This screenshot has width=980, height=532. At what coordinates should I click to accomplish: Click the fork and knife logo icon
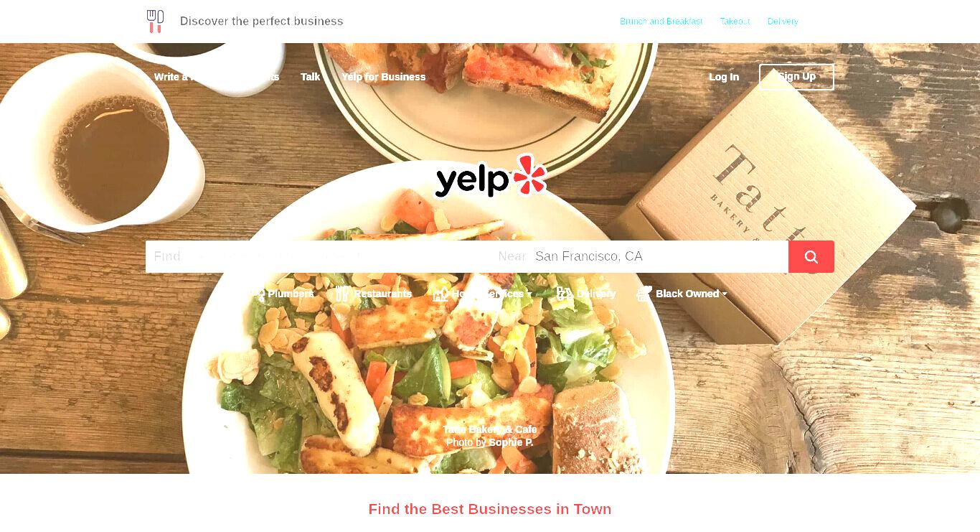(x=155, y=22)
